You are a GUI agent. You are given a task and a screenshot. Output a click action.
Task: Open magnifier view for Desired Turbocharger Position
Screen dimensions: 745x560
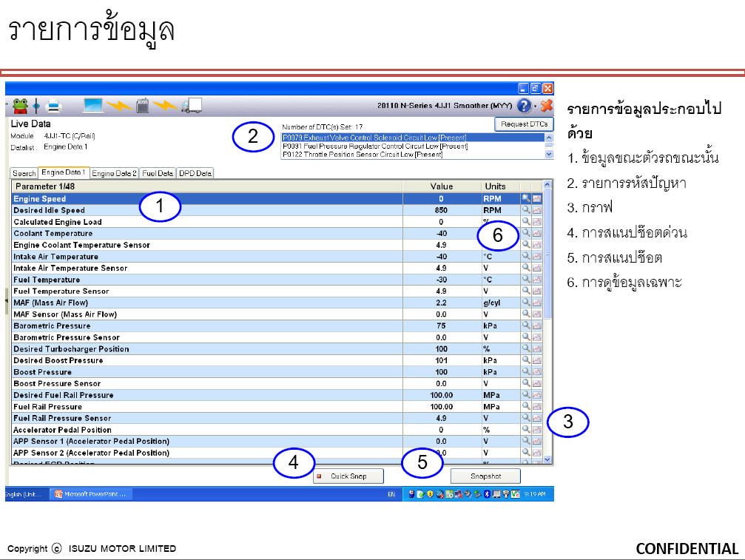(x=525, y=348)
